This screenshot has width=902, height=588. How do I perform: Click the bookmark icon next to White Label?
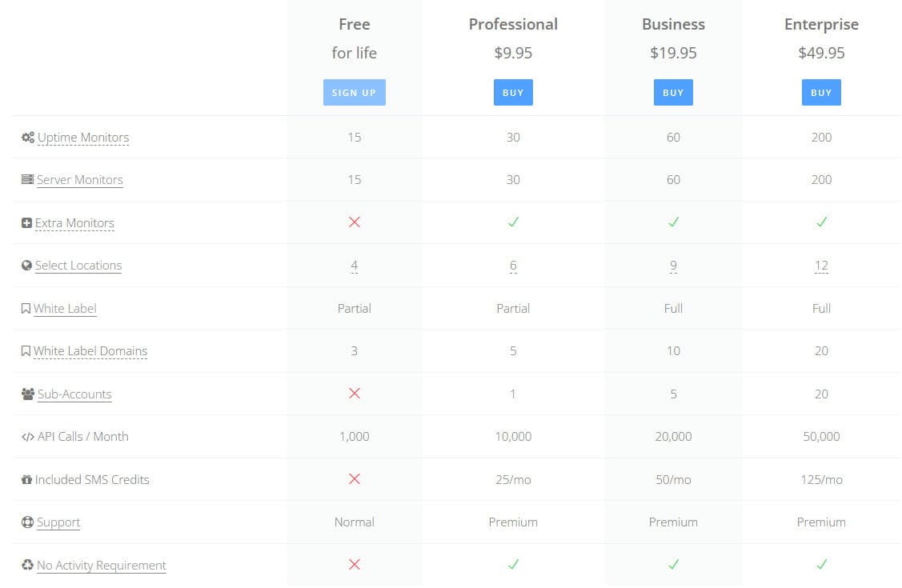pos(26,307)
